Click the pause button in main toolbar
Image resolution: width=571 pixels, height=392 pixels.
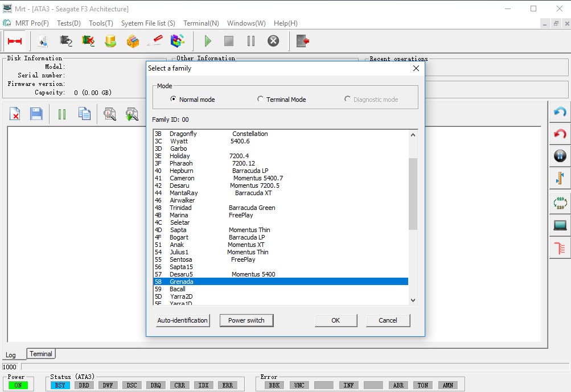click(251, 41)
